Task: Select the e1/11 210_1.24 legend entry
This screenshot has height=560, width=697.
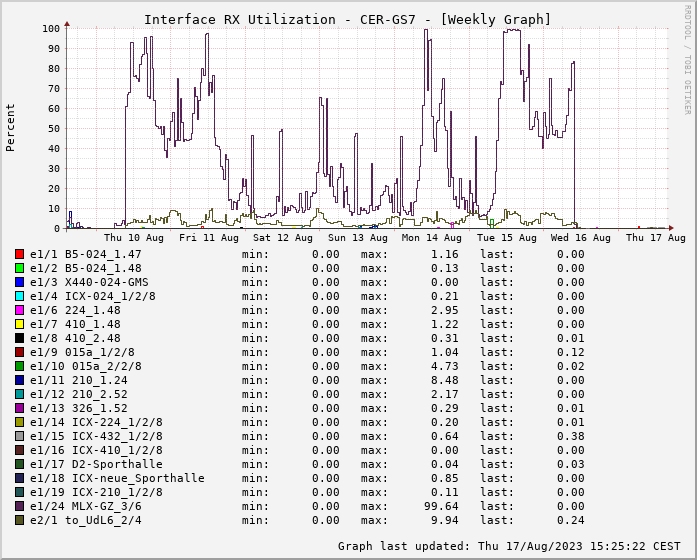Action: click(78, 380)
